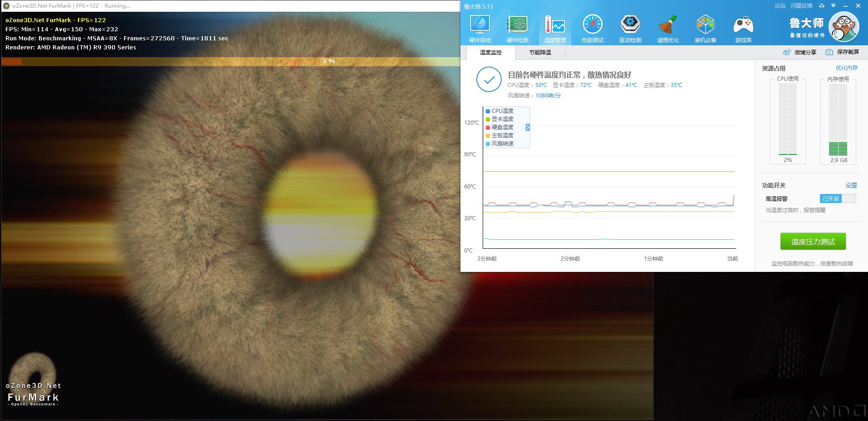The image size is (868, 421).
Task: Minimize the 鲁大师 window
Action: pos(845,6)
